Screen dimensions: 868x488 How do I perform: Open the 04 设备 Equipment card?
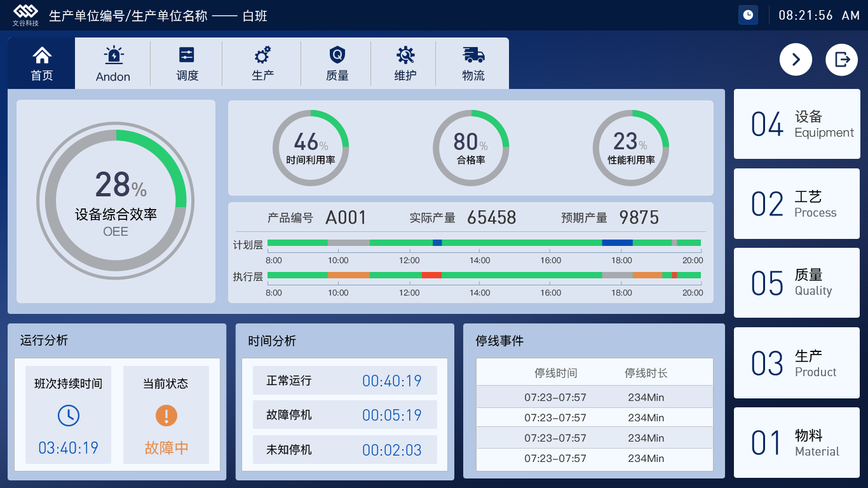click(x=797, y=124)
